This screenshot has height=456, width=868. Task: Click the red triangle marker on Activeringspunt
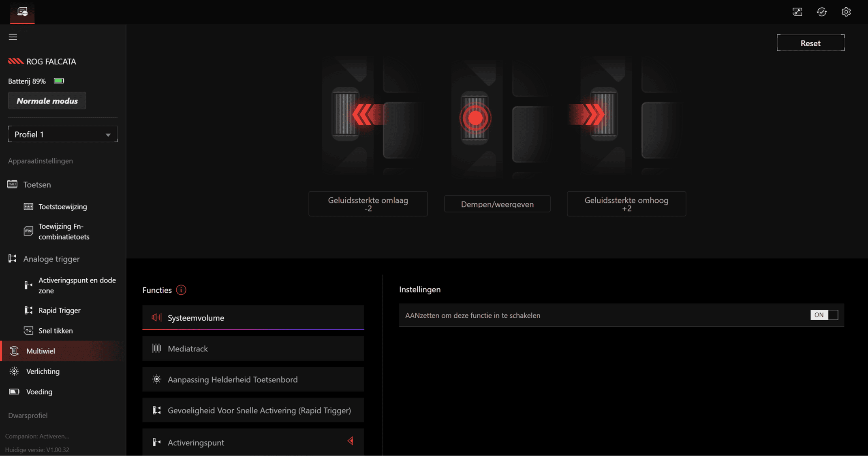(x=351, y=441)
